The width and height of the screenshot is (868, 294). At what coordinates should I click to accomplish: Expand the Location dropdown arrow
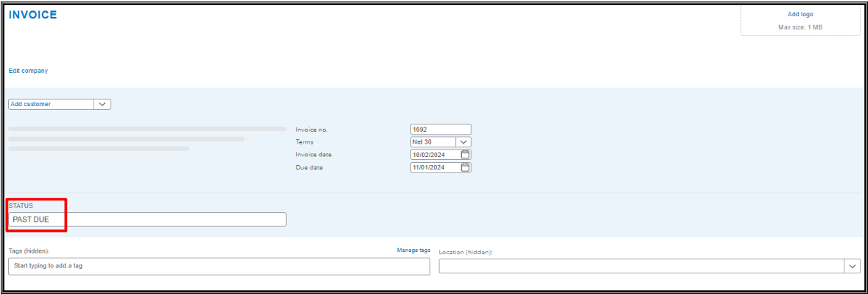tap(853, 266)
